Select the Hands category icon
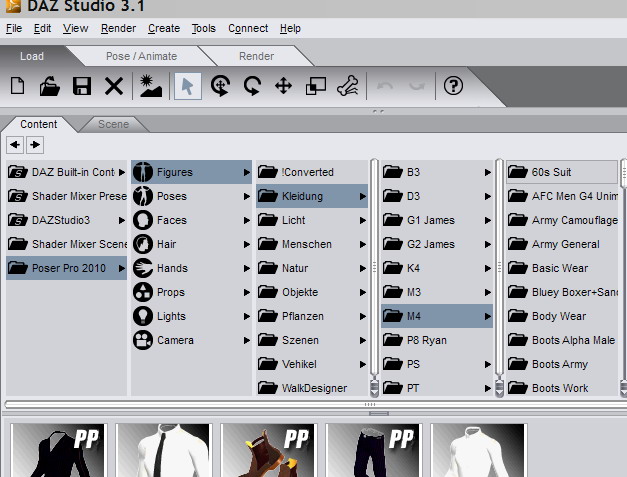 pyautogui.click(x=143, y=268)
